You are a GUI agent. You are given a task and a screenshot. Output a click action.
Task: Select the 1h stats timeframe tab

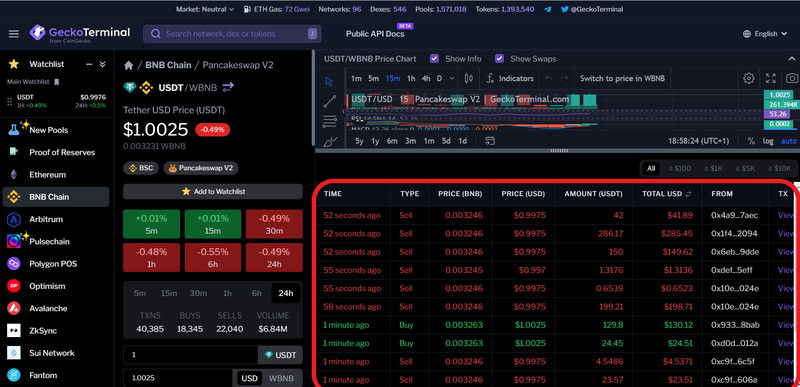[x=228, y=293]
